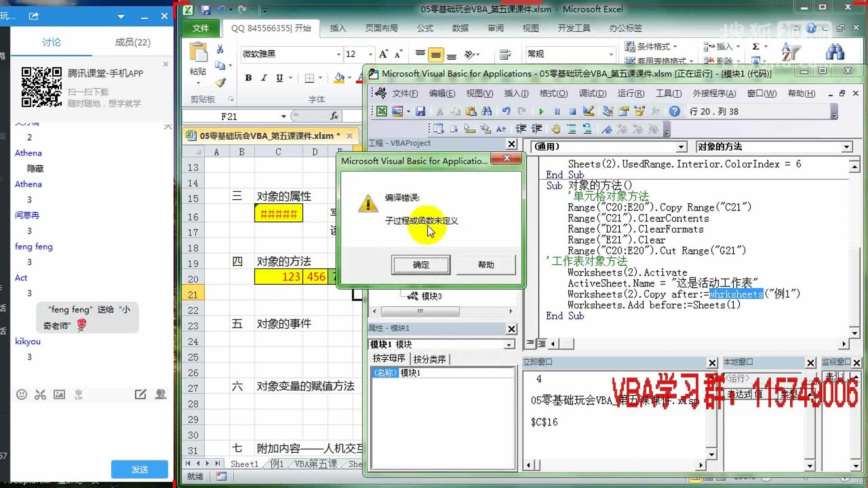Screen dimensions: 868x488
Task: Open the 通用 declarations dropdown in code window
Action: tap(681, 146)
